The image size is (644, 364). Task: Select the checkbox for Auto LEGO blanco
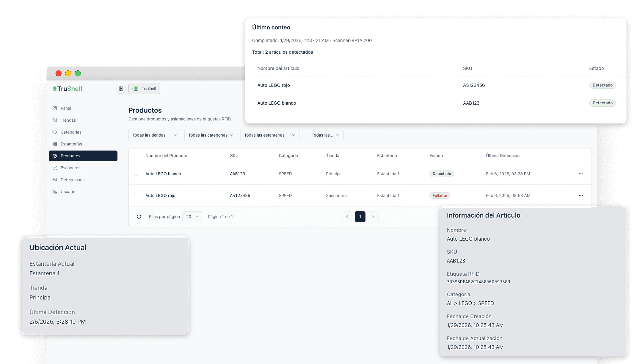pos(136,174)
